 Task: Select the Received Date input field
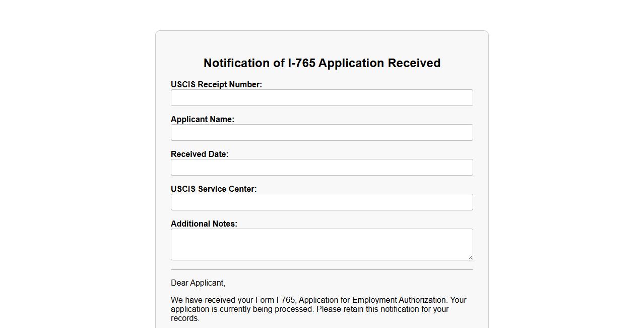pyautogui.click(x=321, y=168)
